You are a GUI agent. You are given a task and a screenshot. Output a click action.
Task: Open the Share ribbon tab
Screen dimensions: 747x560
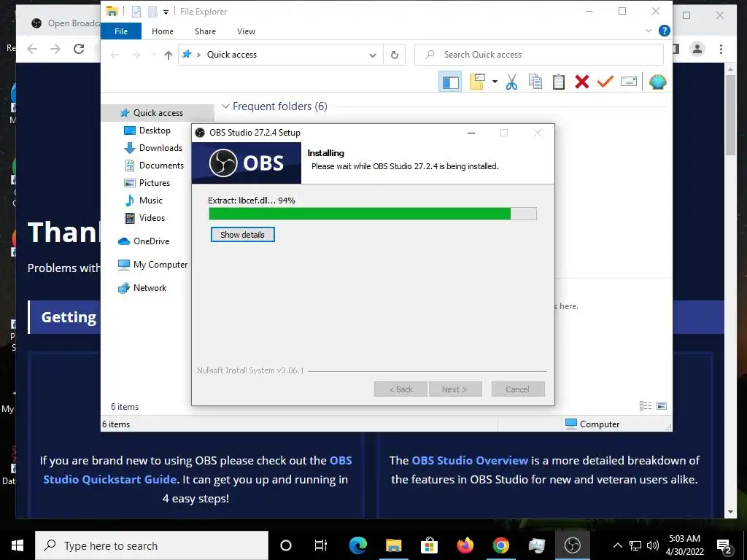tap(205, 31)
